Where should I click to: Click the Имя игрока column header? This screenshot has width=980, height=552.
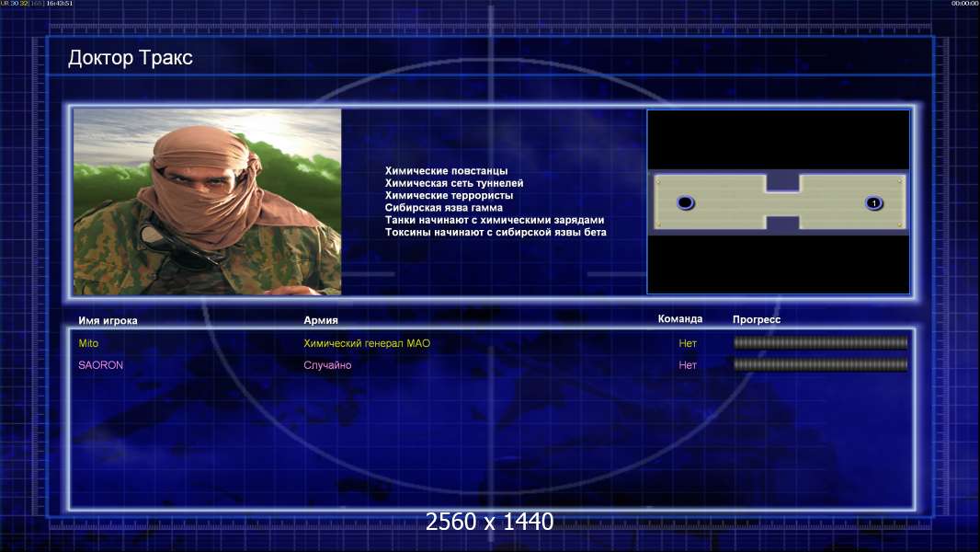[108, 321]
